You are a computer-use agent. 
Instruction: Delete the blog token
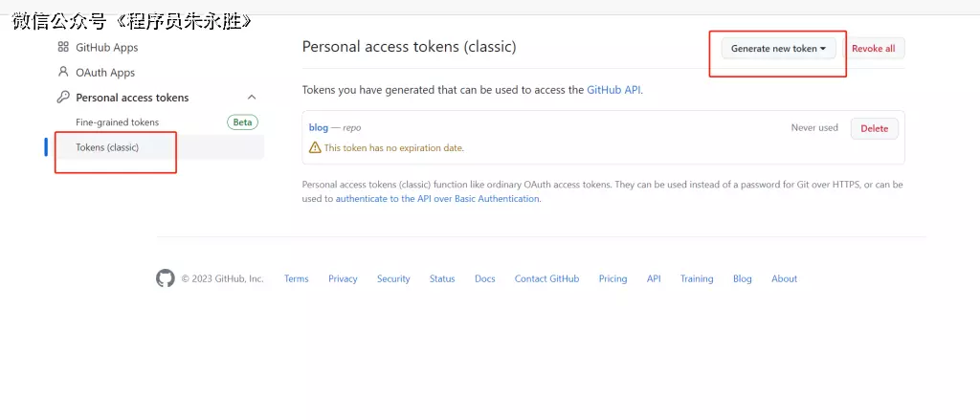point(874,128)
